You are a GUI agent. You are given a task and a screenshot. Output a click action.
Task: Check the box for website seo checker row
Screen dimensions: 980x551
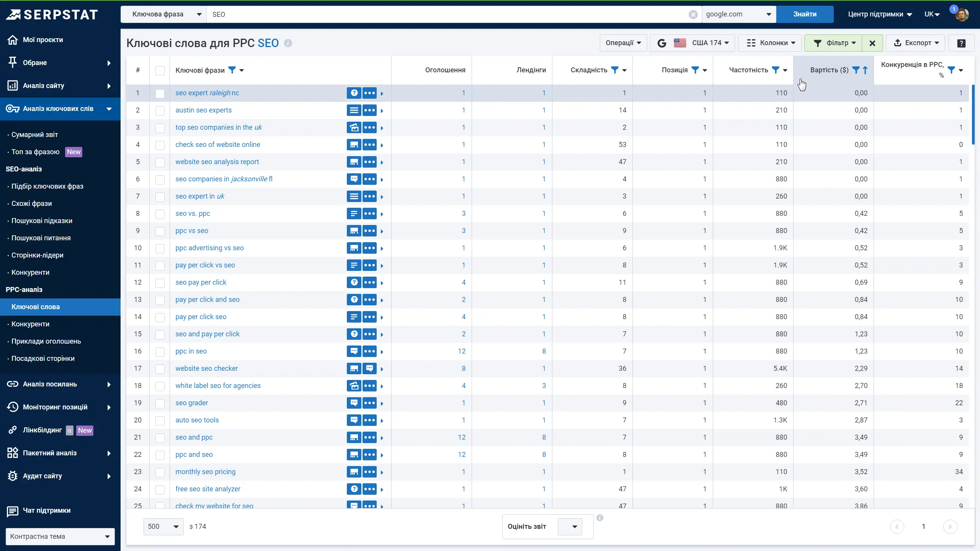[160, 369]
